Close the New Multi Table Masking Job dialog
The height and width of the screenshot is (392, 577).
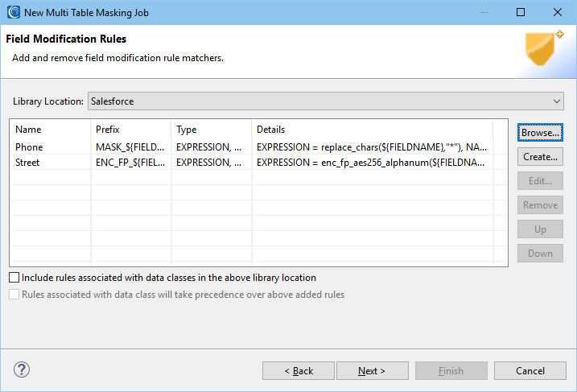[x=558, y=12]
